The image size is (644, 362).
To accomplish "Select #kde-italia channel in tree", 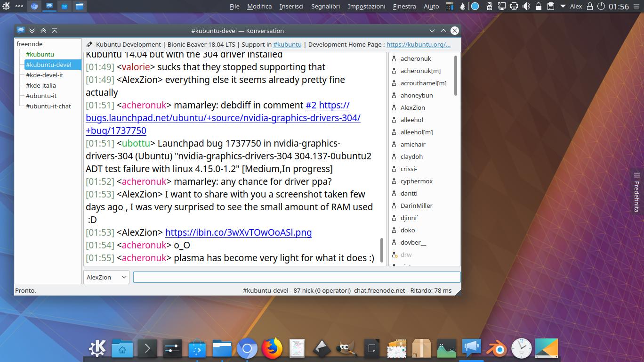I will click(40, 85).
